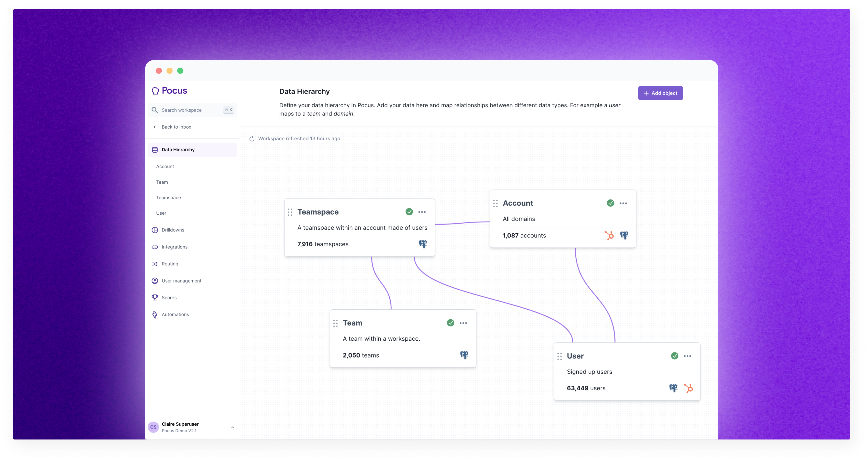The width and height of the screenshot is (868, 461).
Task: Click the Add object button
Action: 660,93
